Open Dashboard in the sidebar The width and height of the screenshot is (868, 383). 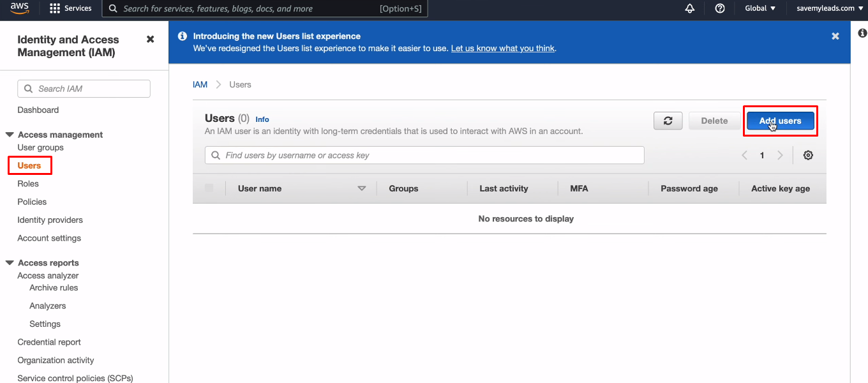click(x=38, y=110)
